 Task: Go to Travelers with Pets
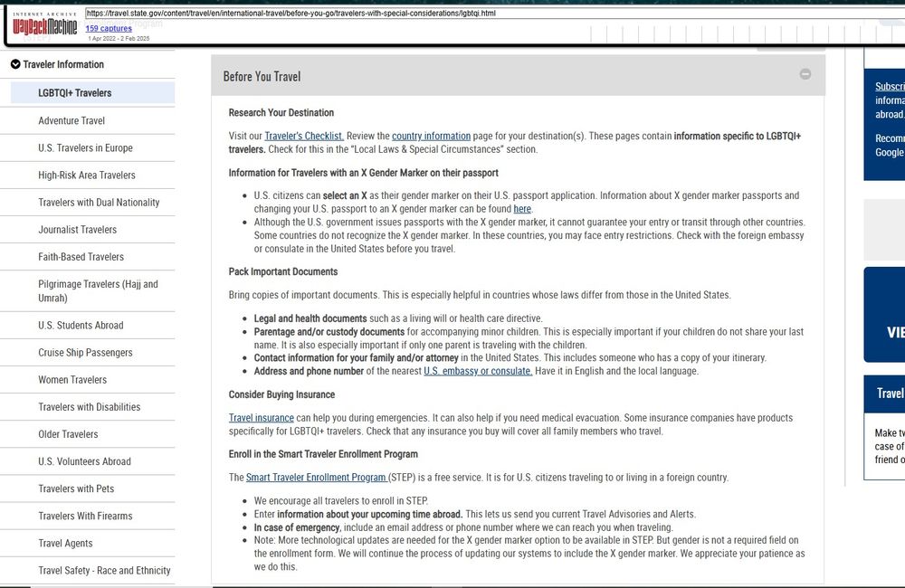(x=76, y=488)
